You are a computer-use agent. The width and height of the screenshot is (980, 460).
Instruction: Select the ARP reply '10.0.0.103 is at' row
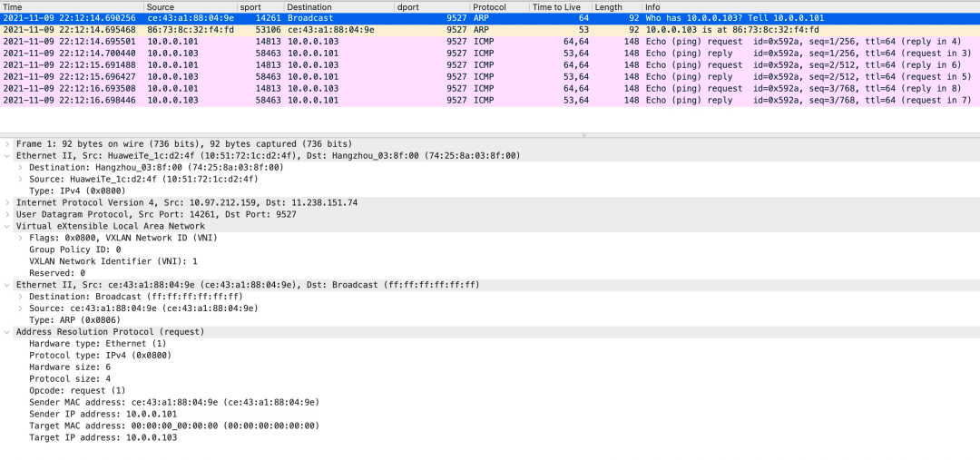[490, 30]
